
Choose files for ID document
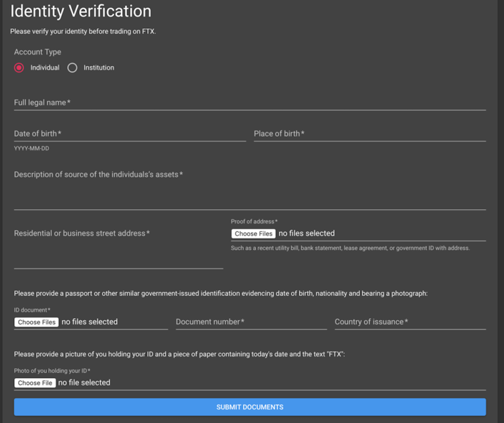[x=36, y=322]
